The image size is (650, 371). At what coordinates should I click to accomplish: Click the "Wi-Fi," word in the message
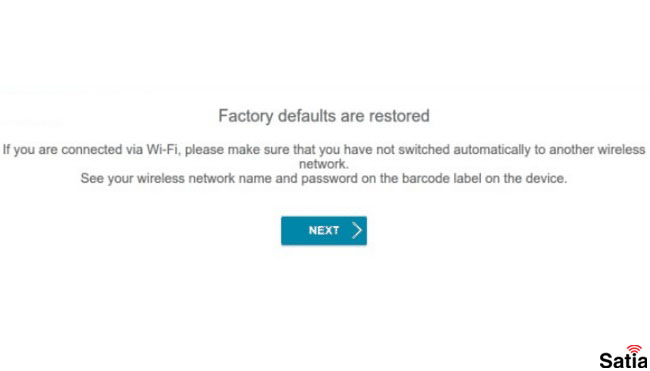[x=163, y=150]
